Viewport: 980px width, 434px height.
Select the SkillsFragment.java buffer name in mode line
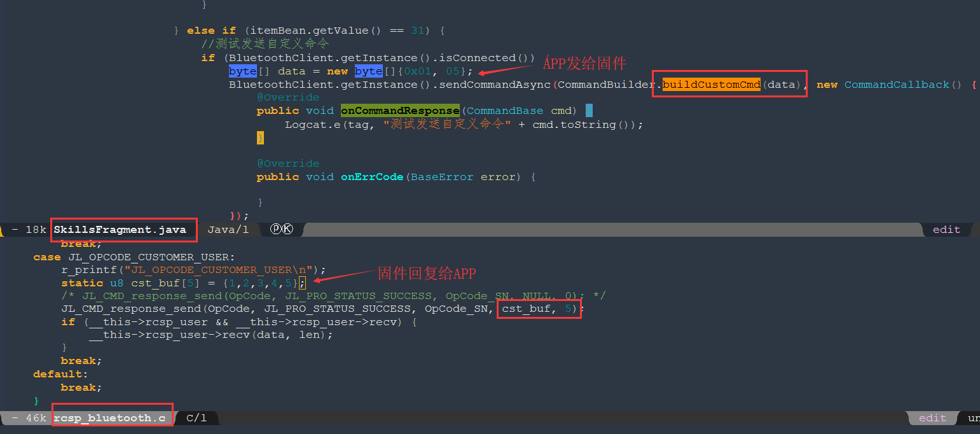120,229
